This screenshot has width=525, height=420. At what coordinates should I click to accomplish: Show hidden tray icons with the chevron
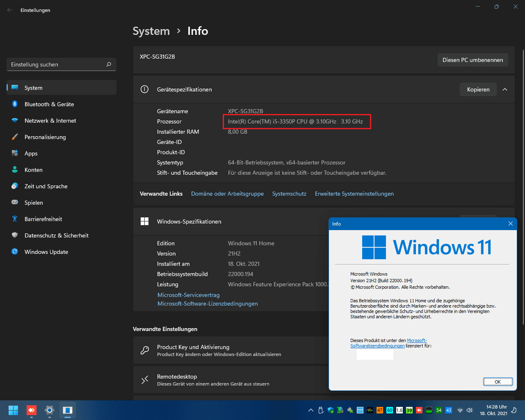click(311, 410)
